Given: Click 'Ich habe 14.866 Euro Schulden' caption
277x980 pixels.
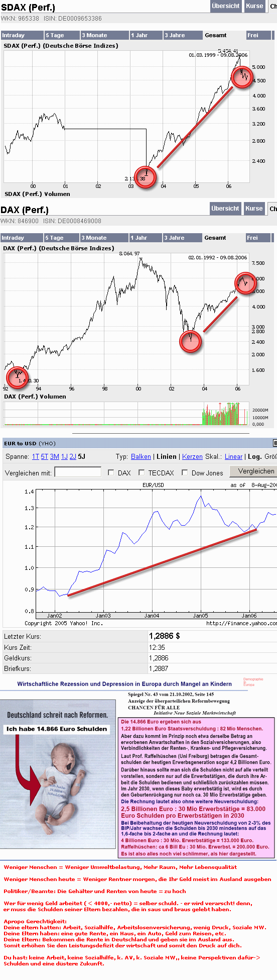Looking at the screenshot, I should coord(57,729).
